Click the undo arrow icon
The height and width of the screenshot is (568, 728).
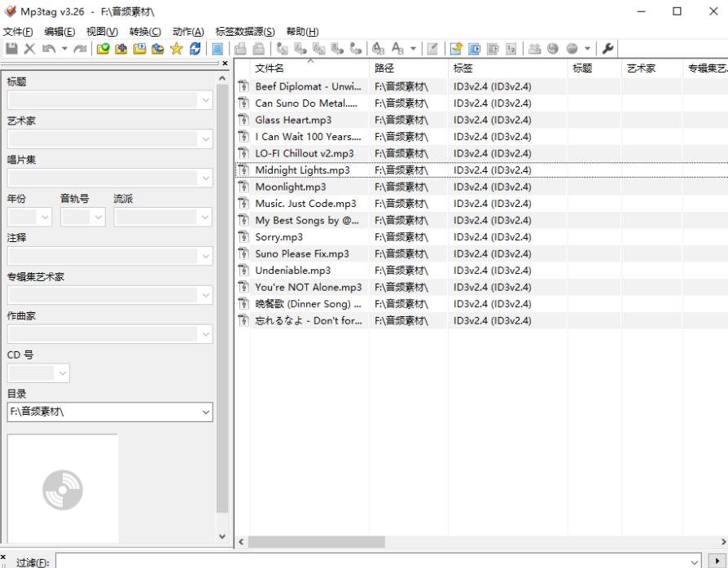tap(49, 48)
